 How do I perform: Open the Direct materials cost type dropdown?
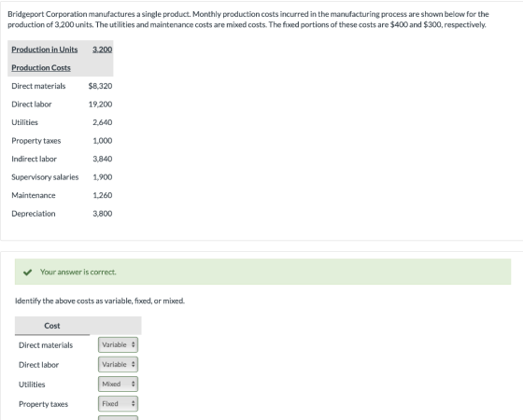pos(118,344)
